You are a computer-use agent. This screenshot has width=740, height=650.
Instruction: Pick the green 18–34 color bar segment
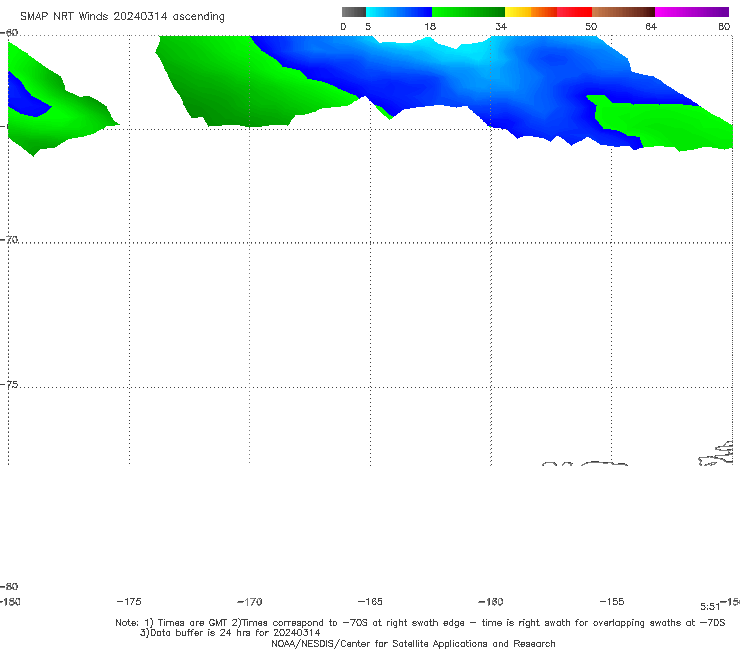coord(469,12)
